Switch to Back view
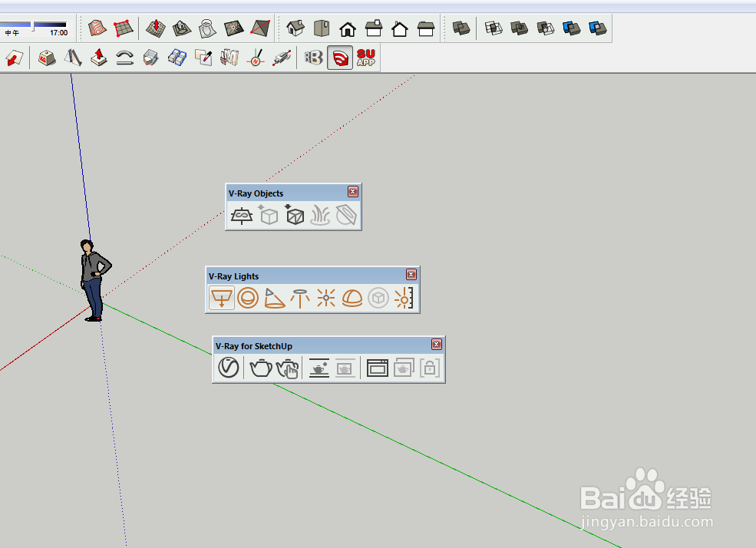 tap(400, 29)
